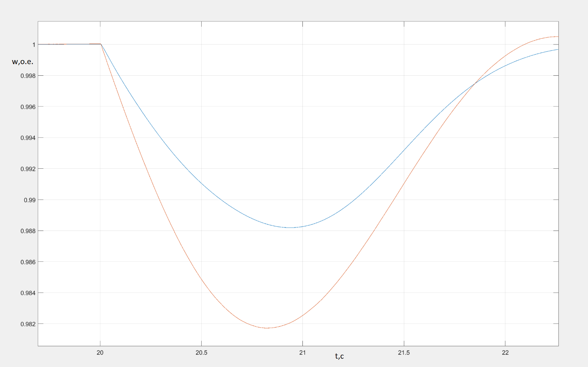Click the x-axis label "t,c"
The width and height of the screenshot is (588, 367).
339,356
